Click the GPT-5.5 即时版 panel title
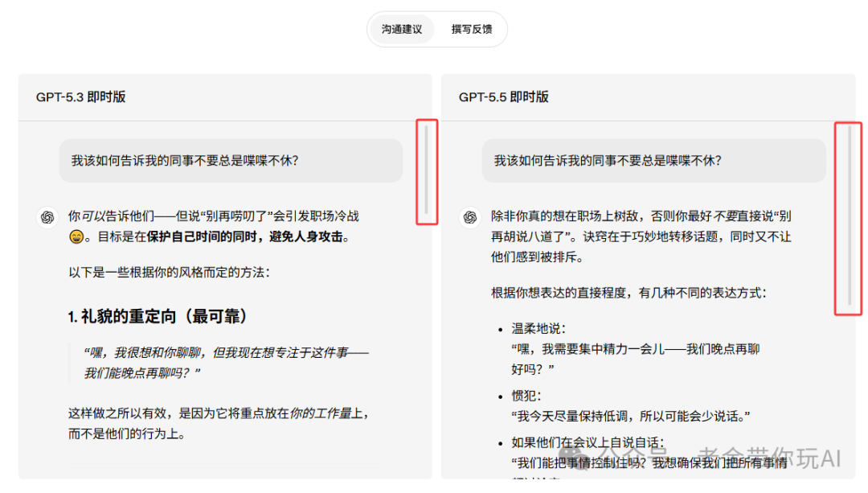 pos(504,97)
